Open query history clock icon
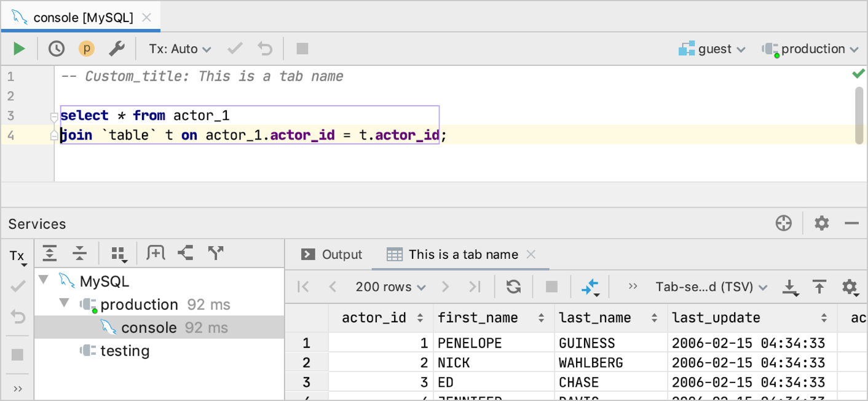Screen dimensions: 868x401 click(57, 49)
